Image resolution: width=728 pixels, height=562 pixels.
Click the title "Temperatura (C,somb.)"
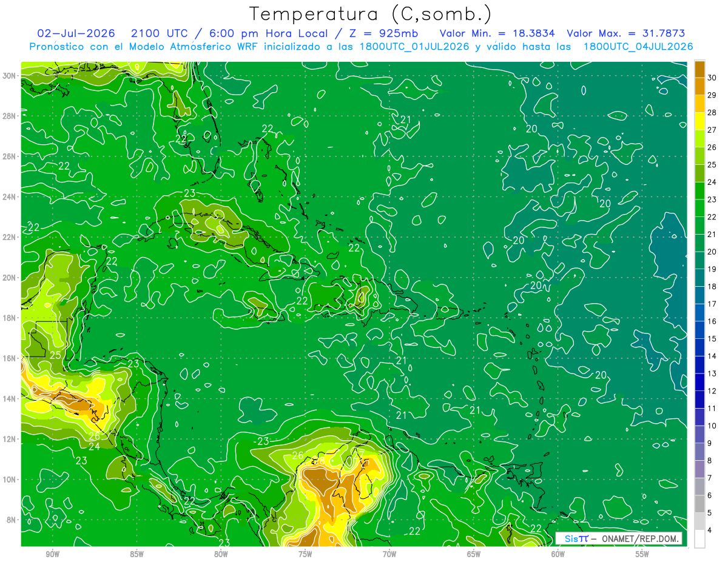[371, 13]
